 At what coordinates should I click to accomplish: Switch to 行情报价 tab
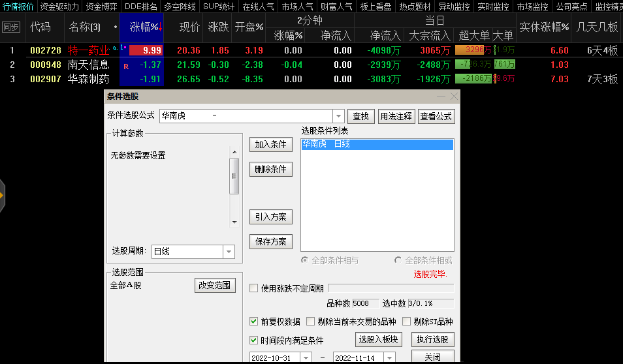[x=18, y=7]
